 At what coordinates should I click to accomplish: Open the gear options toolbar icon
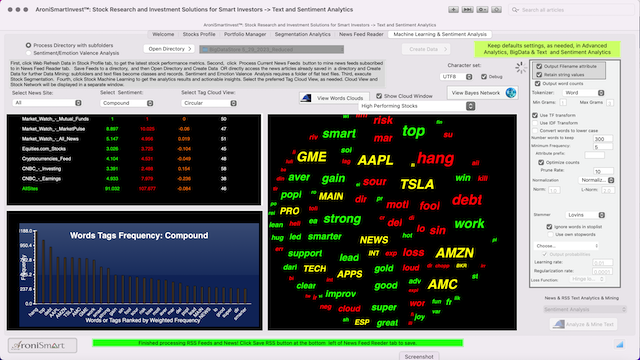482,9
